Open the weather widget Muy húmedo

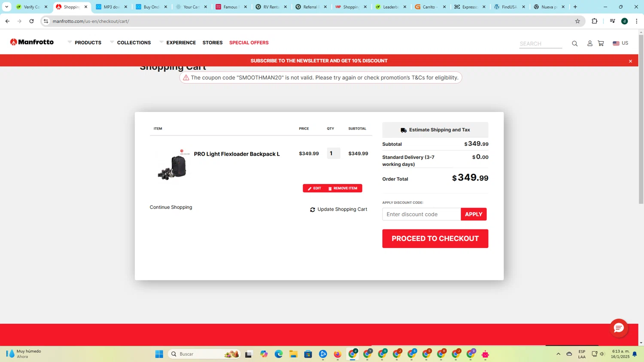click(24, 354)
